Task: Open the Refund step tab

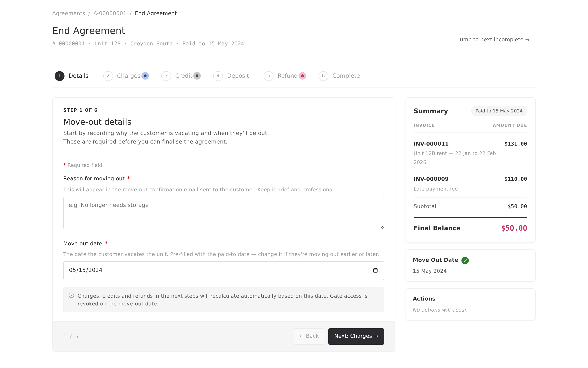Action: (285, 76)
